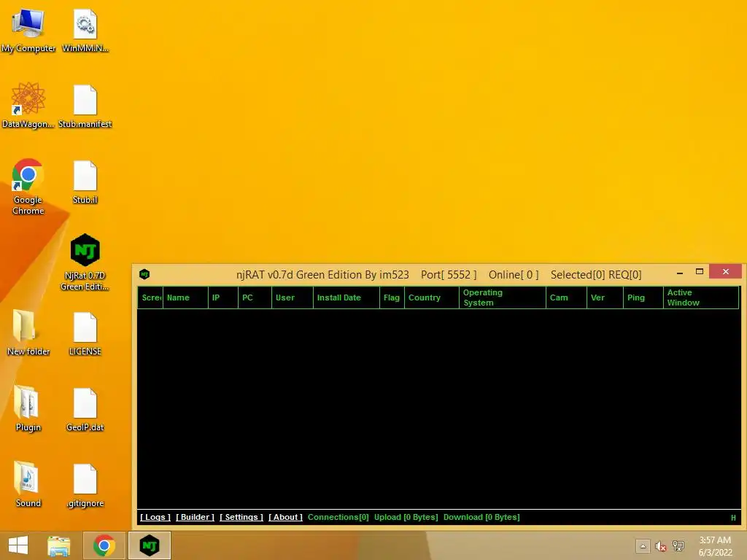Switch to Chrome in the taskbar
This screenshot has height=560, width=747.
tap(104, 545)
